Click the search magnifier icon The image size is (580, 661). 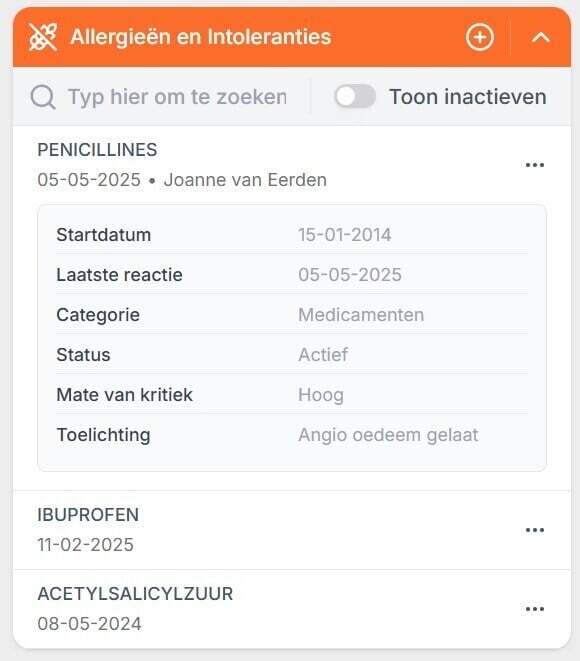[x=43, y=97]
